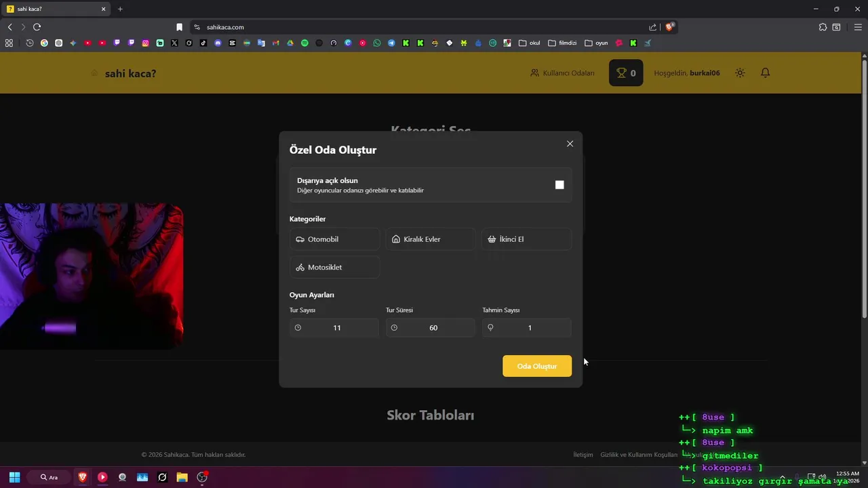Image resolution: width=868 pixels, height=488 pixels.
Task: Open the CapCut bookmark
Action: click(233, 43)
